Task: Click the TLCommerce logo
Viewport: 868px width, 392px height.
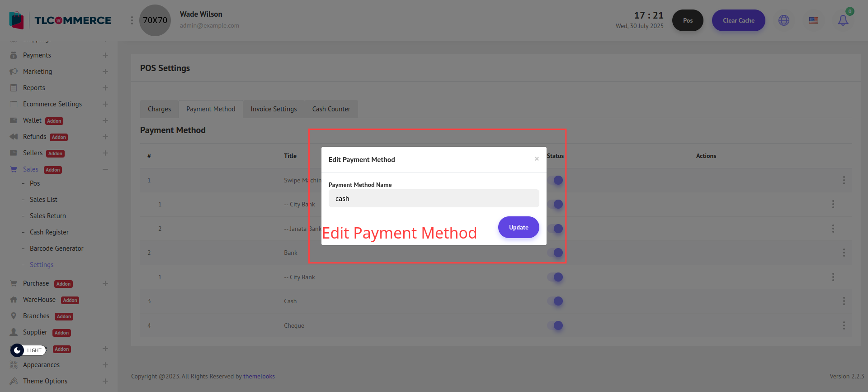Action: [x=60, y=20]
